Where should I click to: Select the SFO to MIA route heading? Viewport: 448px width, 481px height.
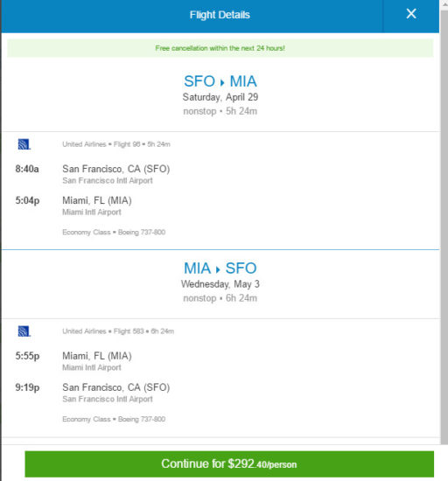click(220, 81)
